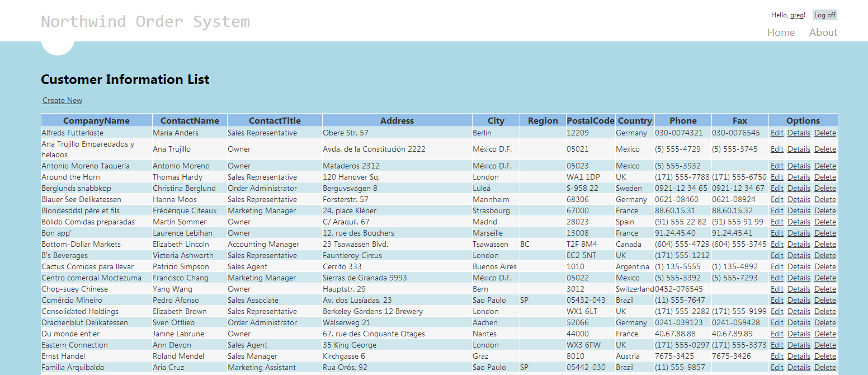Click the Northwind Order System title
The height and width of the screenshot is (375, 868).
coord(145,21)
